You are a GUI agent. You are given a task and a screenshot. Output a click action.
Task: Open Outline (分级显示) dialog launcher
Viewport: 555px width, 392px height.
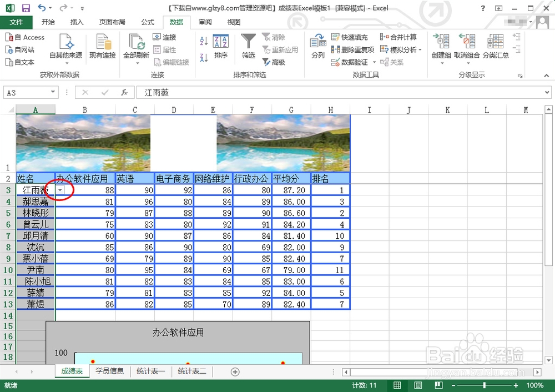point(521,76)
